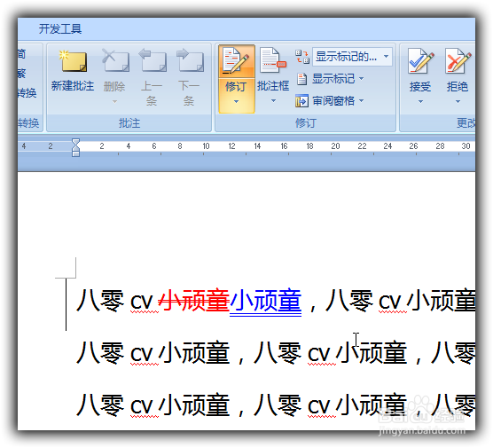Expand the 显示标记 dropdown arrow
This screenshot has width=493, height=448.
click(361, 78)
